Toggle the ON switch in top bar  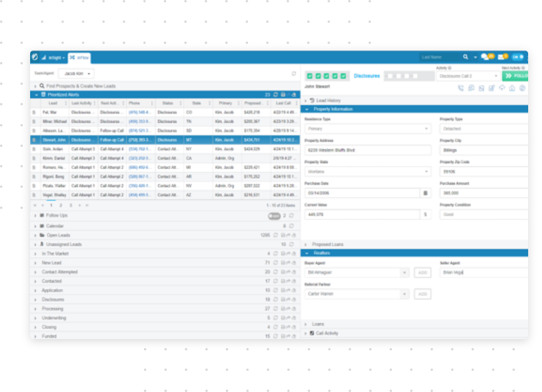(518, 57)
